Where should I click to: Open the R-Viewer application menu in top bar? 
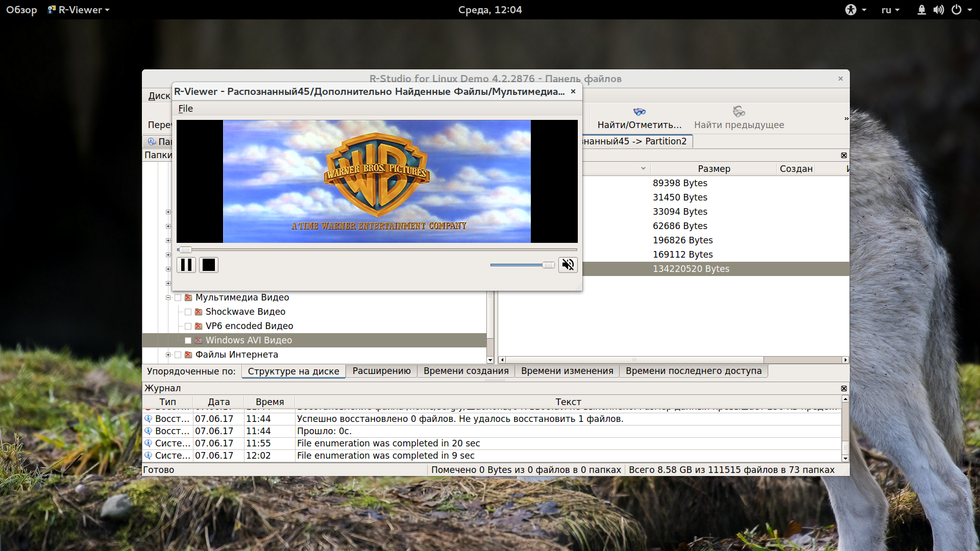79,10
